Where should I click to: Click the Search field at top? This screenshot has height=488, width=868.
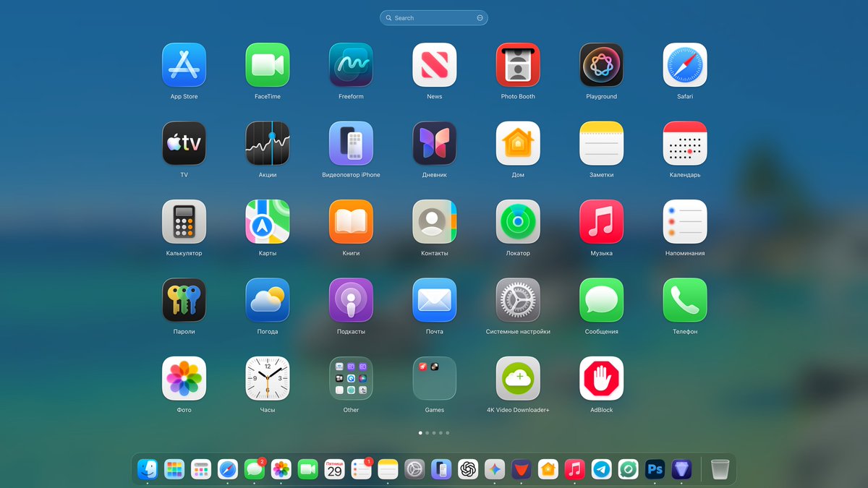coord(434,18)
